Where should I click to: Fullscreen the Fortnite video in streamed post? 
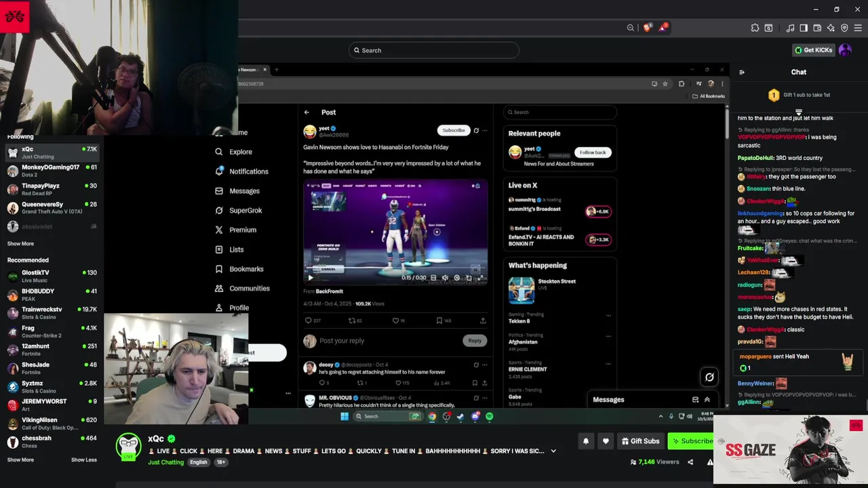point(480,277)
